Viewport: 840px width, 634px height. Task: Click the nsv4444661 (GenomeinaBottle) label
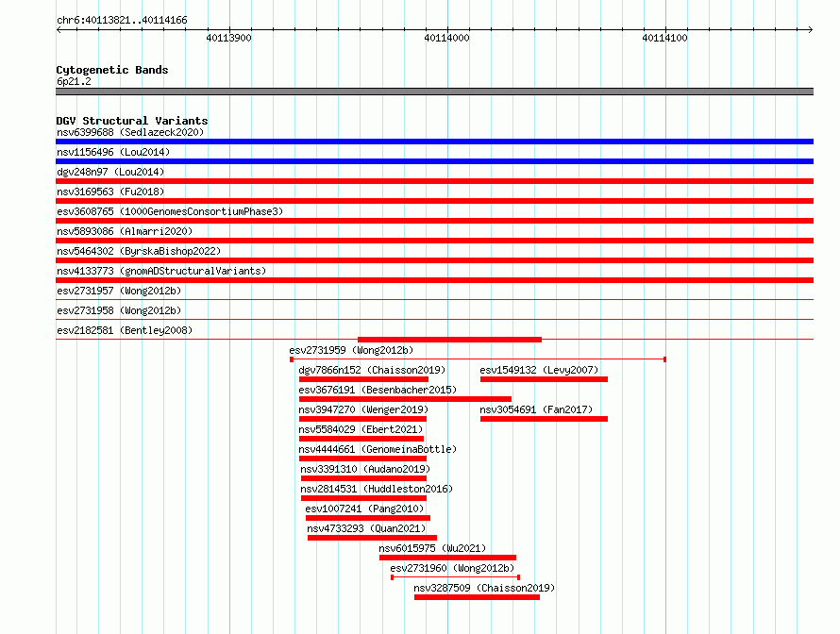pos(378,449)
